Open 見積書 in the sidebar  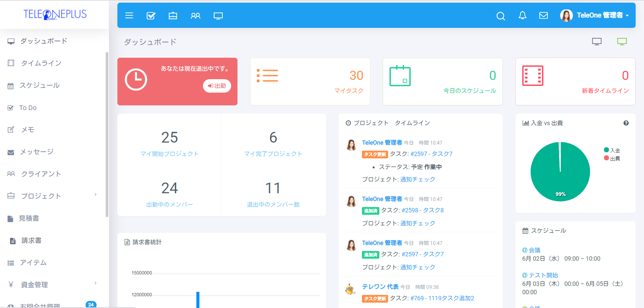29,218
